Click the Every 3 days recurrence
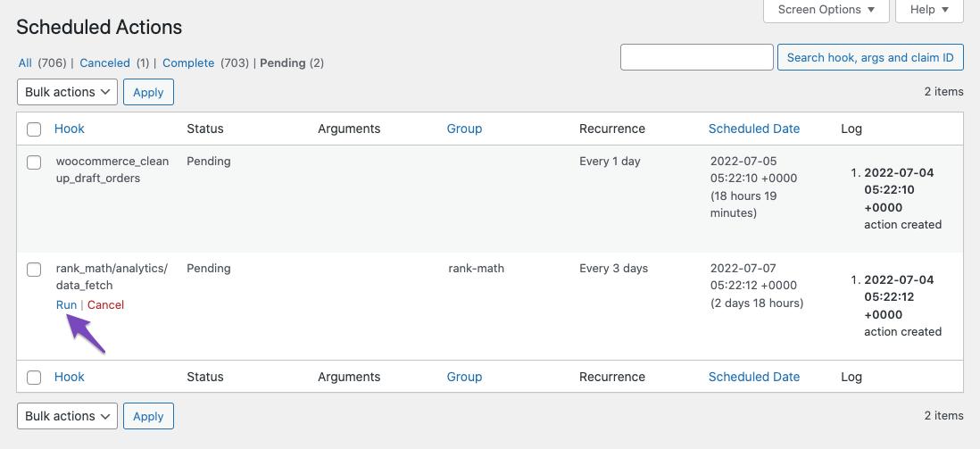 (x=614, y=269)
